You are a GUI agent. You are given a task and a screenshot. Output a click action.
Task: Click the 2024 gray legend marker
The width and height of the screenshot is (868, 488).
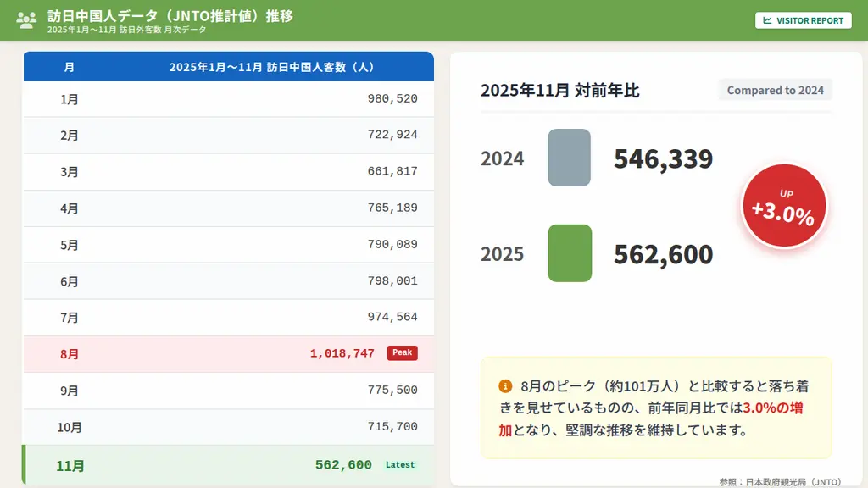coord(568,158)
